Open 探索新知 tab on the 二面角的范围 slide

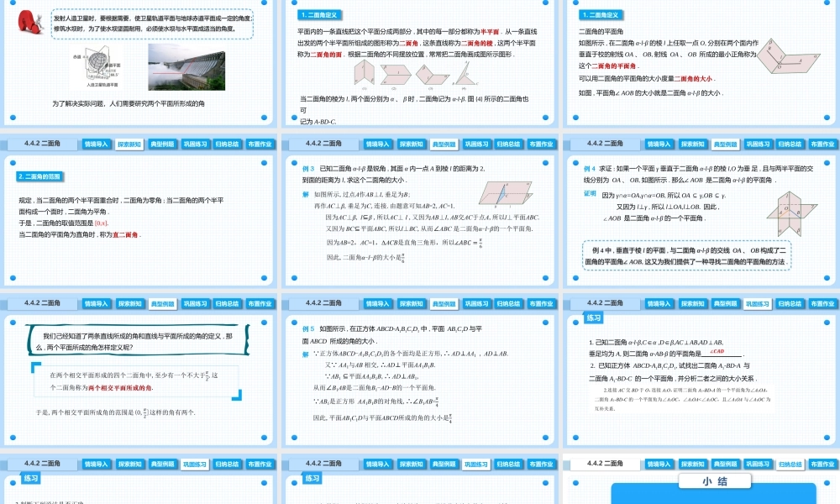click(129, 144)
